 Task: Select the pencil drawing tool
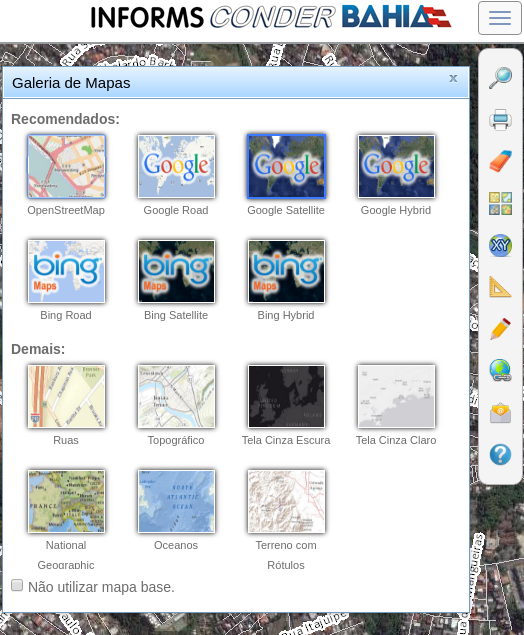pyautogui.click(x=500, y=329)
